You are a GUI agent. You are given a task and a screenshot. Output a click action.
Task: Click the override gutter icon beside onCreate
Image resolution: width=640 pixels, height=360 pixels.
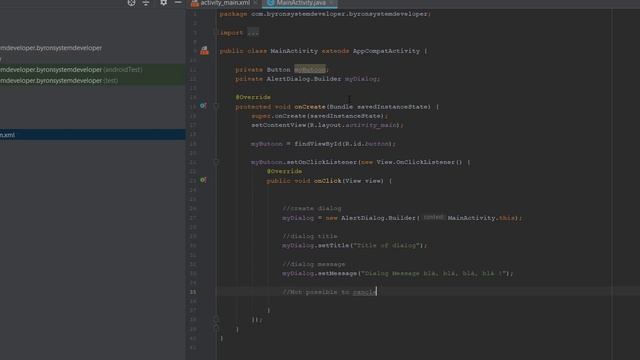203,106
